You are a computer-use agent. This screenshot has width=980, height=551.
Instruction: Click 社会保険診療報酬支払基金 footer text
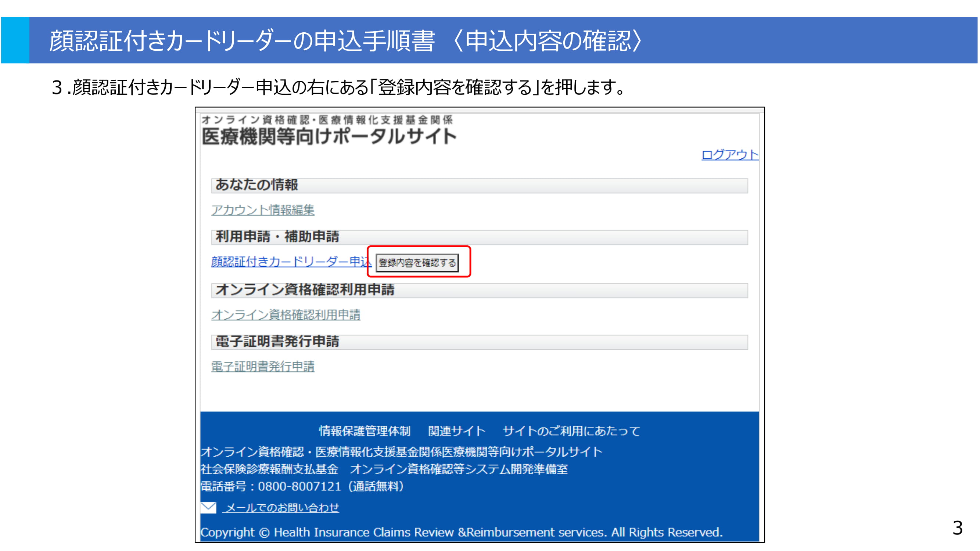(269, 469)
